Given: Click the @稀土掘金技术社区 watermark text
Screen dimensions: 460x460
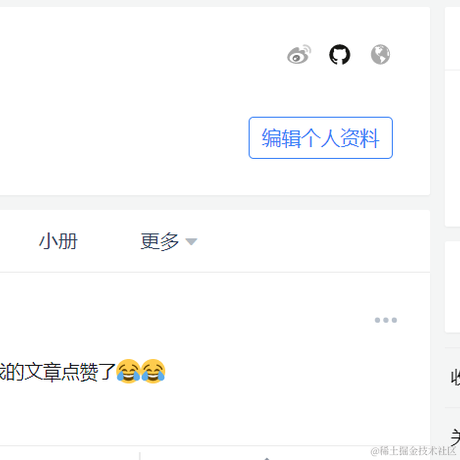Looking at the screenshot, I should pos(413,451).
